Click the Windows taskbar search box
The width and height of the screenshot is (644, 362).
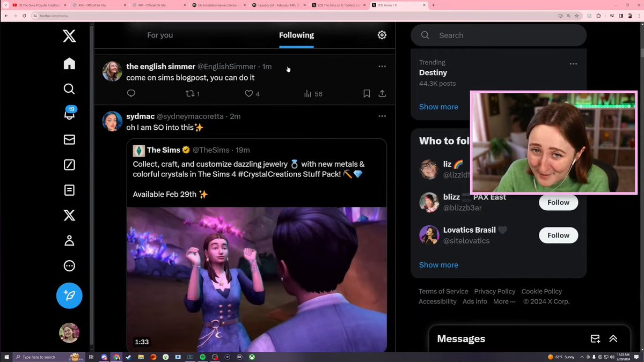coord(48,357)
